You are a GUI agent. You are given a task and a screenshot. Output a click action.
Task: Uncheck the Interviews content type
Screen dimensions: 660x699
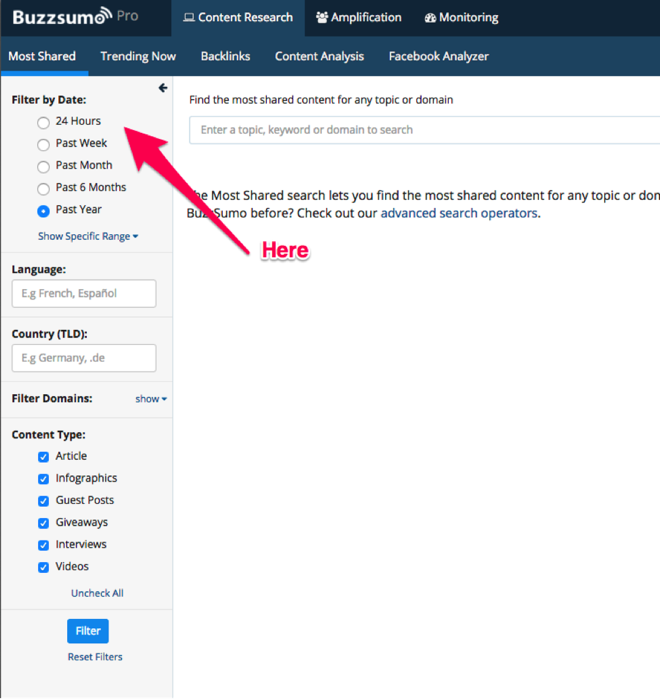43,545
